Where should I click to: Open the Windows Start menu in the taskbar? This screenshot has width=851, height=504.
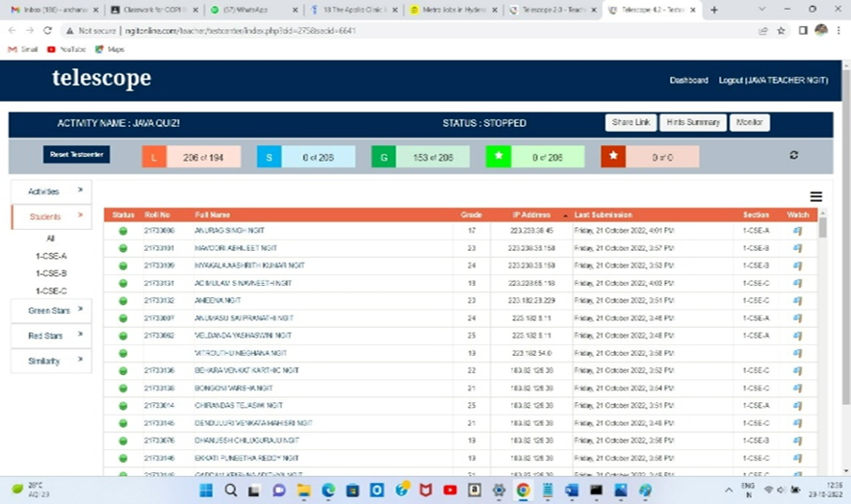[204, 491]
